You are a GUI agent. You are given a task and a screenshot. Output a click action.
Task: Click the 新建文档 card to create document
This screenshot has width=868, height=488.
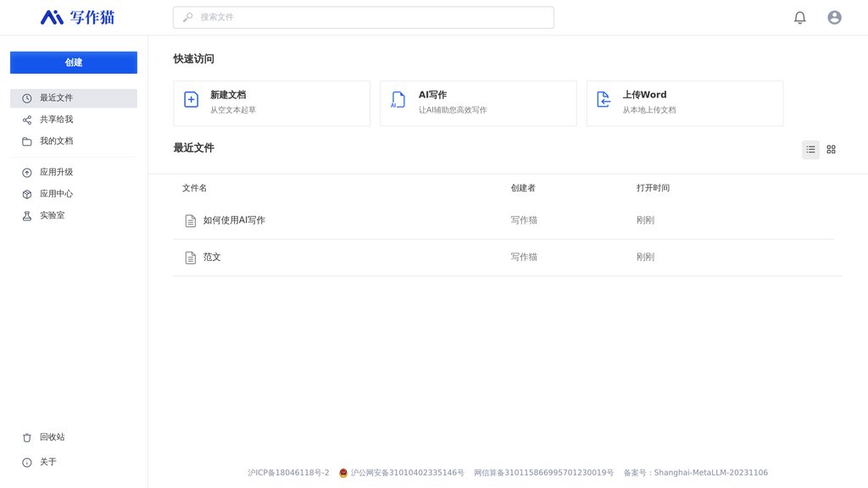[271, 103]
